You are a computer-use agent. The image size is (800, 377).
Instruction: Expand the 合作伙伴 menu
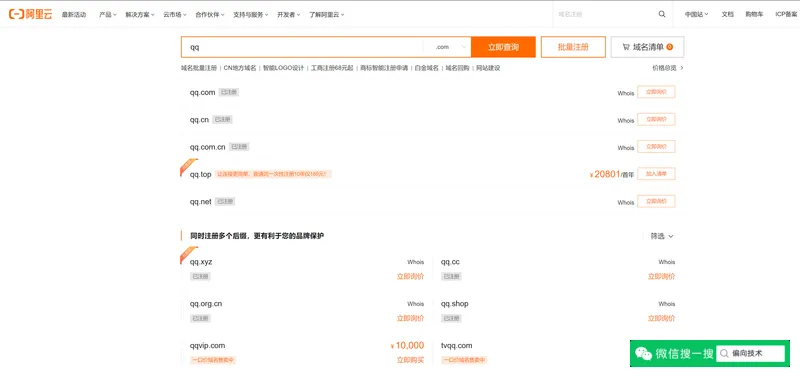point(210,15)
